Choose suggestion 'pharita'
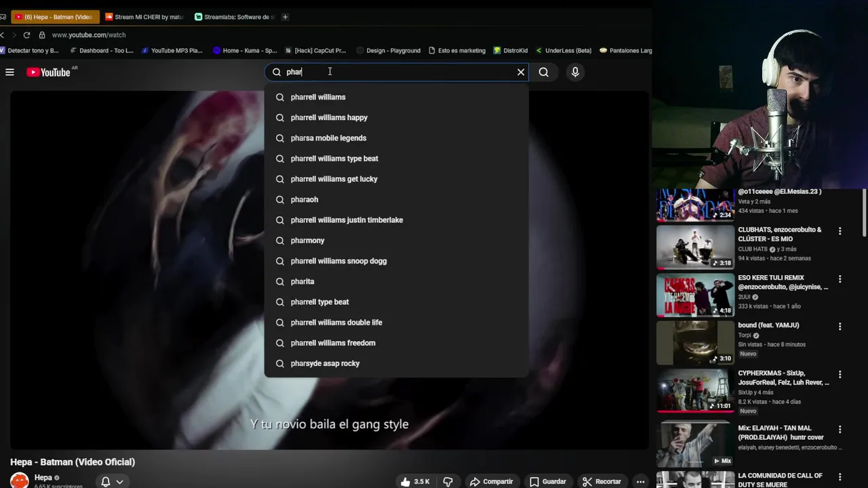Viewport: 868px width, 488px height. [397, 281]
